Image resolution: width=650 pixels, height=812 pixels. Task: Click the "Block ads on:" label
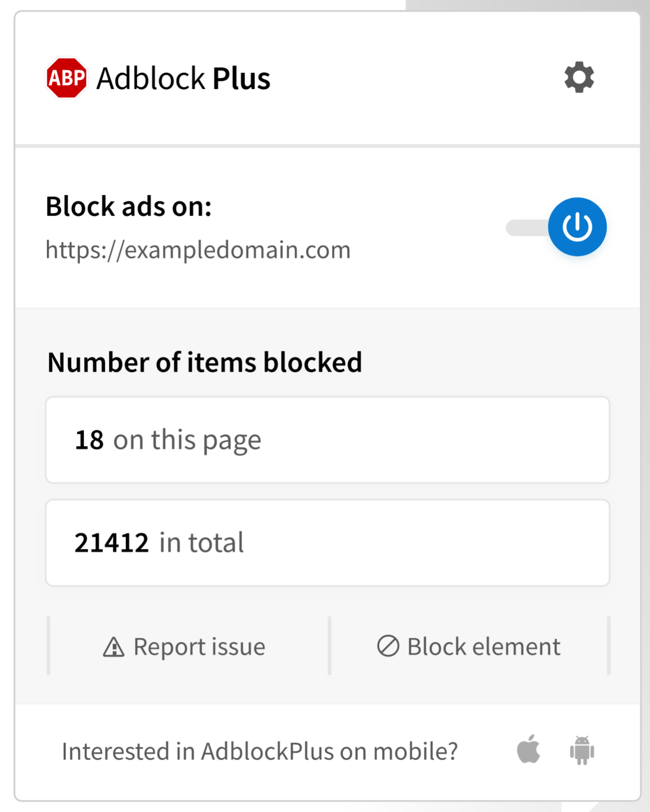(129, 207)
